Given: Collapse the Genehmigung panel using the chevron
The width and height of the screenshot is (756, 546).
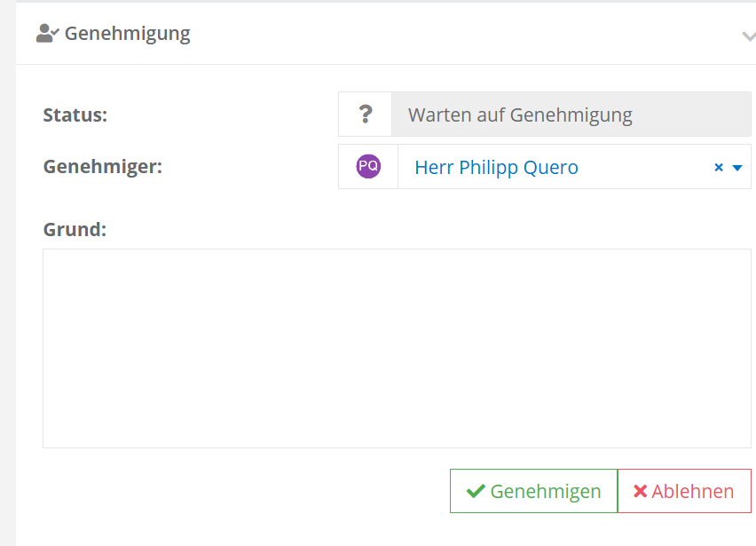Looking at the screenshot, I should coord(748,36).
